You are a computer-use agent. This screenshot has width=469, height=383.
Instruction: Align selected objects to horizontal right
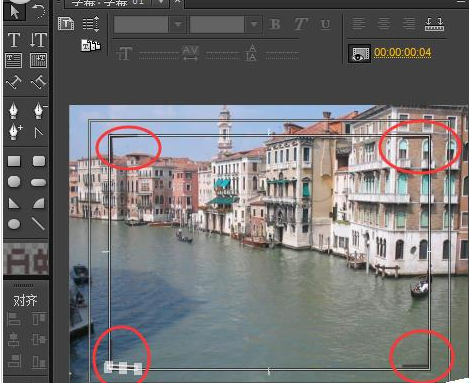point(14,361)
